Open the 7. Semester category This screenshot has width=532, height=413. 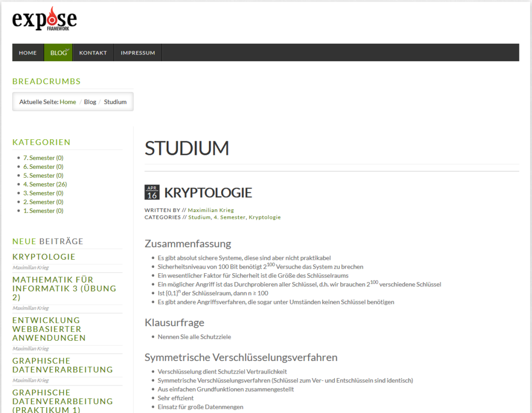43,158
